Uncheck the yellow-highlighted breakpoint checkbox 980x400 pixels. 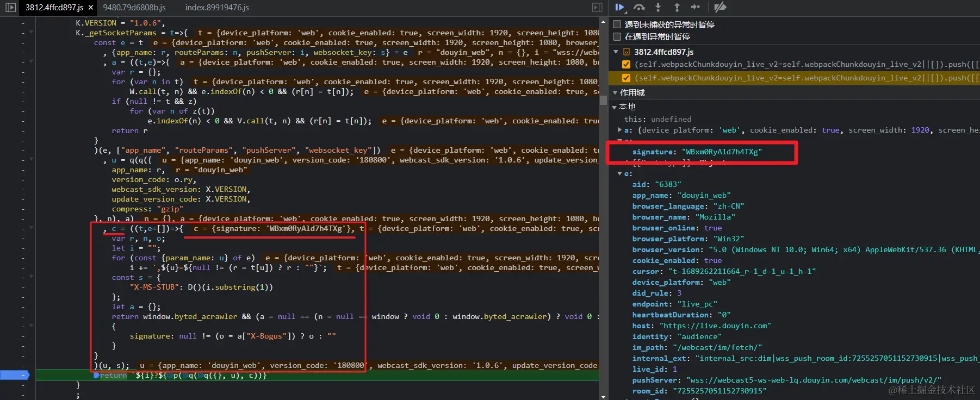627,78
